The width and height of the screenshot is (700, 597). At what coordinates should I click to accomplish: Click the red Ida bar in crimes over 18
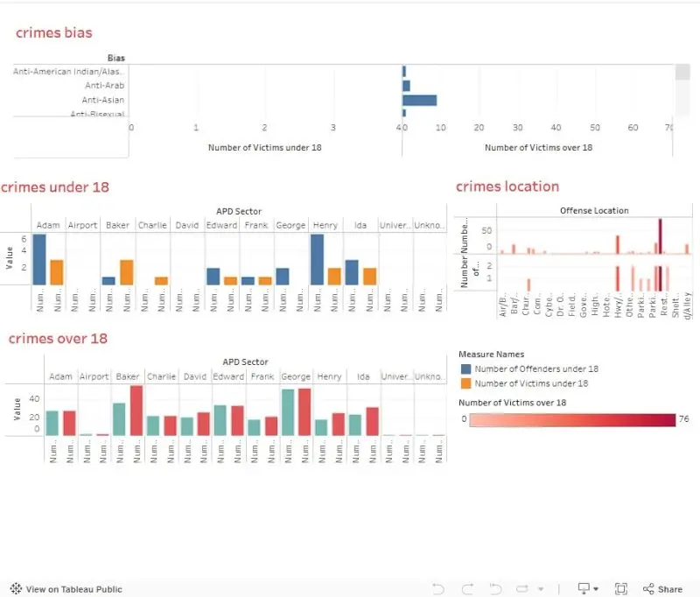373,422
